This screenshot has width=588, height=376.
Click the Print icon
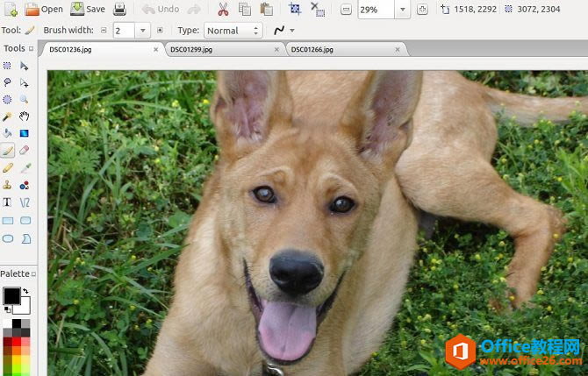pyautogui.click(x=120, y=9)
